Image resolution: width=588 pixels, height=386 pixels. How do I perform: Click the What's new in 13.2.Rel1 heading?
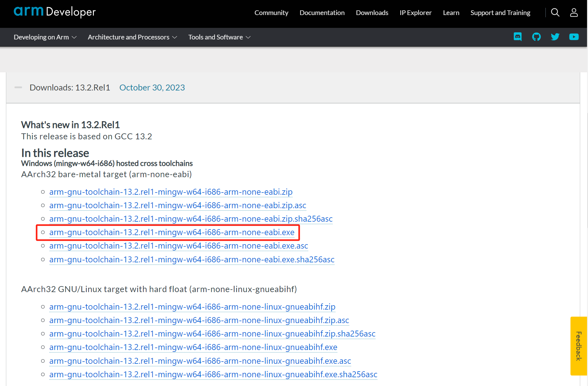[x=70, y=125]
